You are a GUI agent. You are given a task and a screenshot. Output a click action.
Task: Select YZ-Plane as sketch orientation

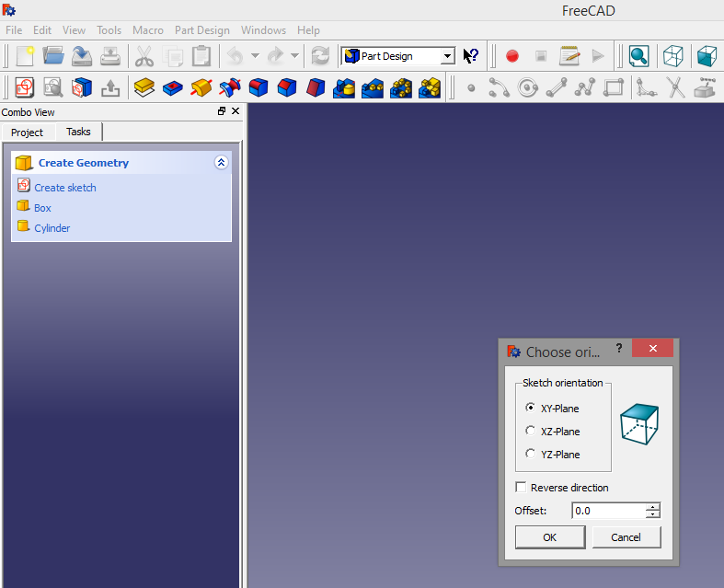point(530,454)
